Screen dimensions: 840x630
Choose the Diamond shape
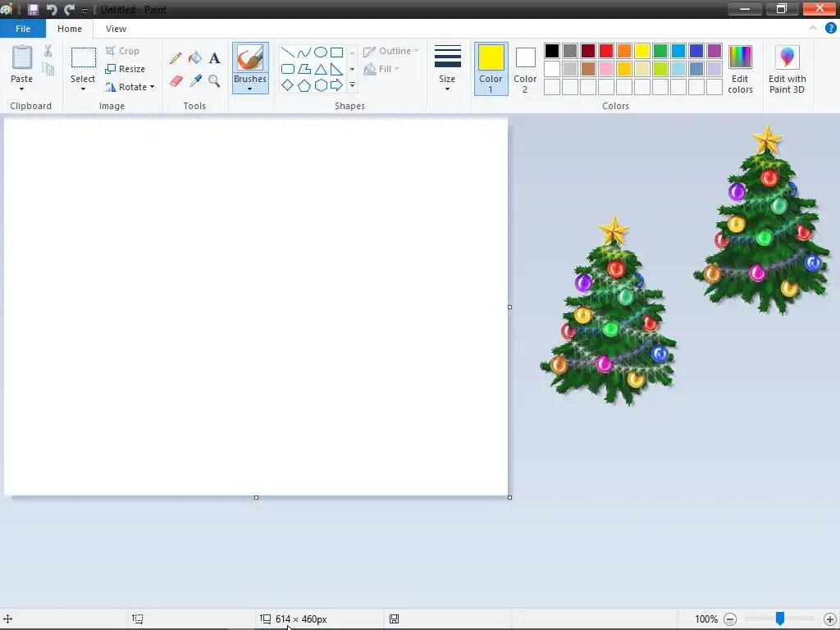pyautogui.click(x=288, y=85)
